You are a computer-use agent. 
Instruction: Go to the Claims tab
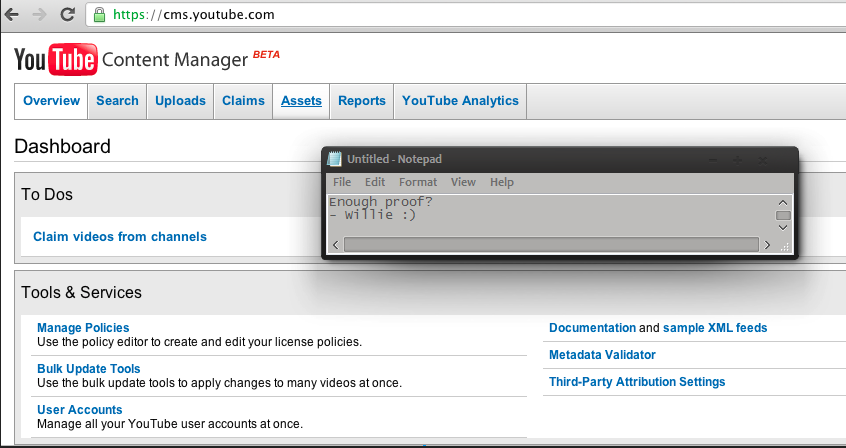point(243,101)
